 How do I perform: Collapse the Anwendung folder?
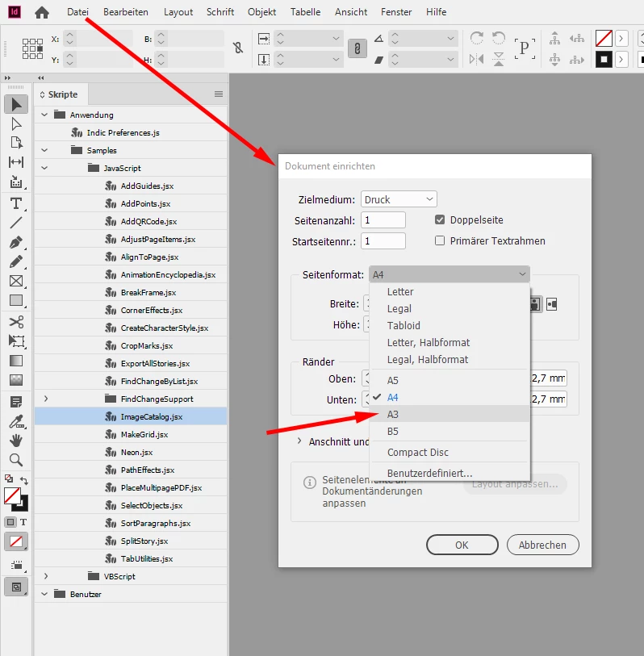(x=44, y=115)
